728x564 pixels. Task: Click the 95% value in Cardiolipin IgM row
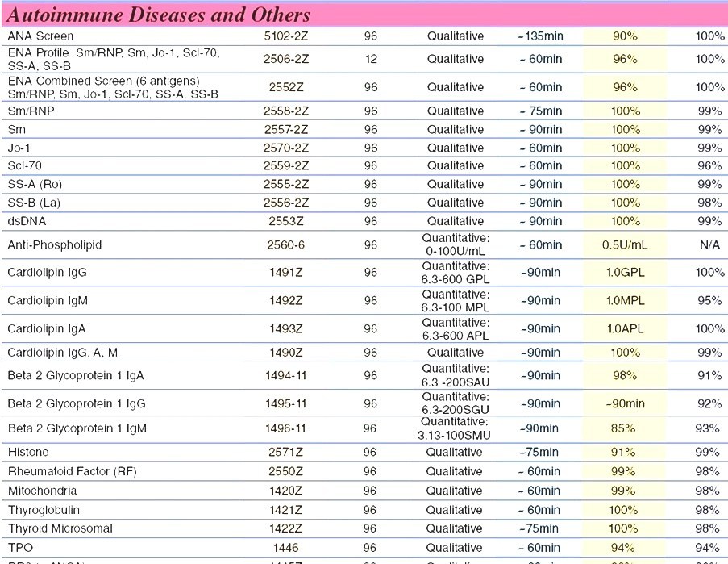point(709,301)
